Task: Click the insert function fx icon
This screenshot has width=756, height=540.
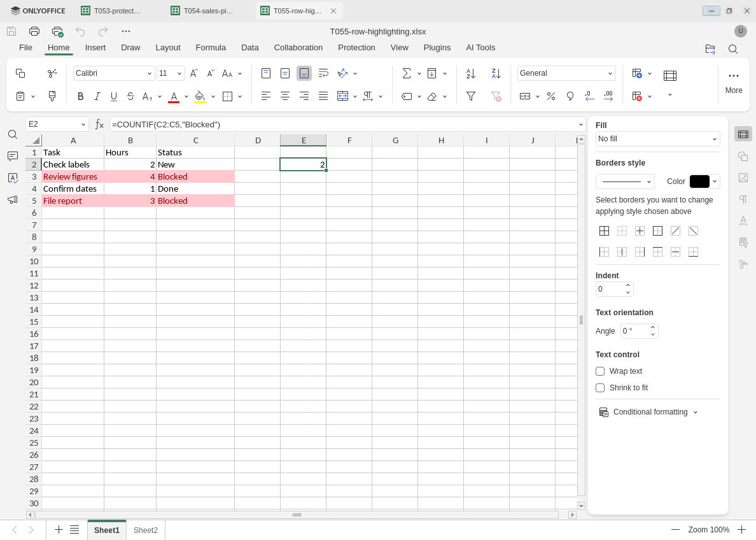Action: (99, 125)
